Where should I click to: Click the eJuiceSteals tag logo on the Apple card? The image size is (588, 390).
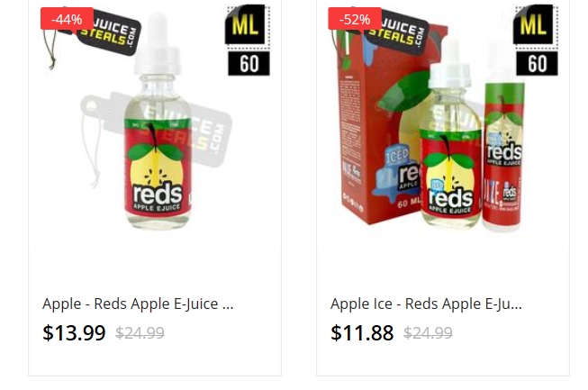(110, 33)
